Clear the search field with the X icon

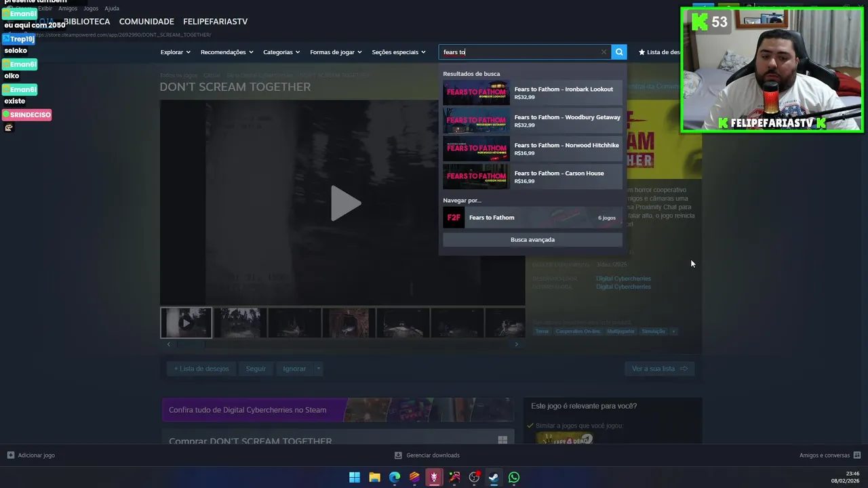point(604,52)
